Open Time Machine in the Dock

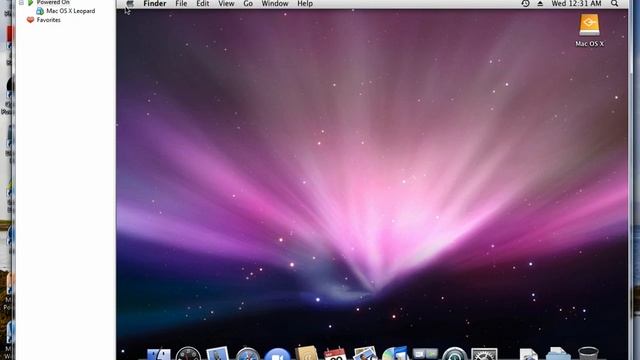point(454,353)
